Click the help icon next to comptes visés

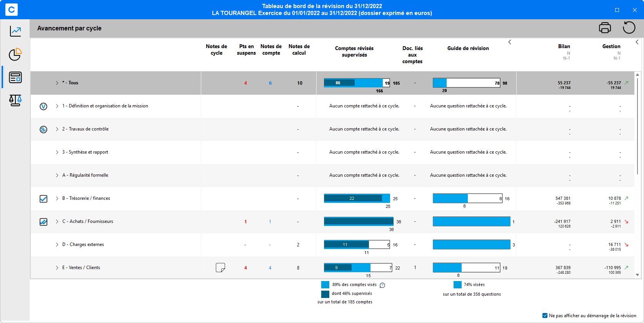coord(382,285)
